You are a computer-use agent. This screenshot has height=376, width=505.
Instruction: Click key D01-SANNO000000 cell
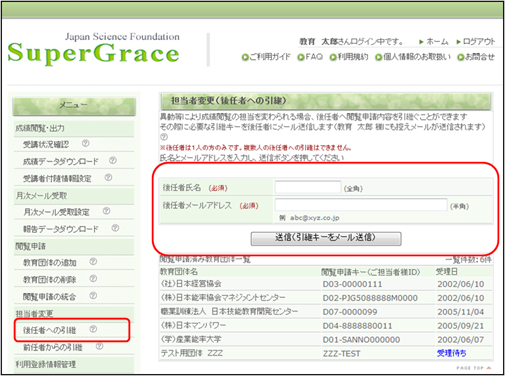tap(361, 340)
